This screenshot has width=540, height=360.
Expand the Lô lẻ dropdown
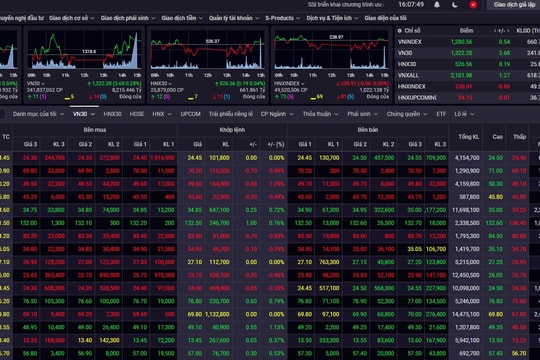point(464,114)
